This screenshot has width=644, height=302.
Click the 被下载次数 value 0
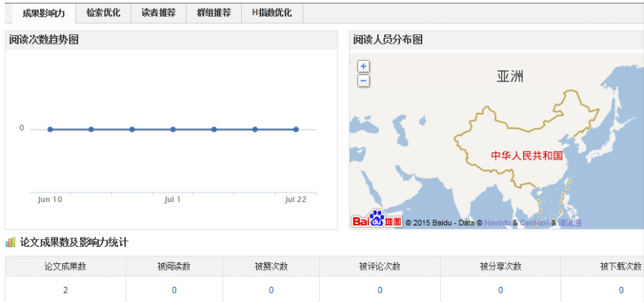coord(621,291)
